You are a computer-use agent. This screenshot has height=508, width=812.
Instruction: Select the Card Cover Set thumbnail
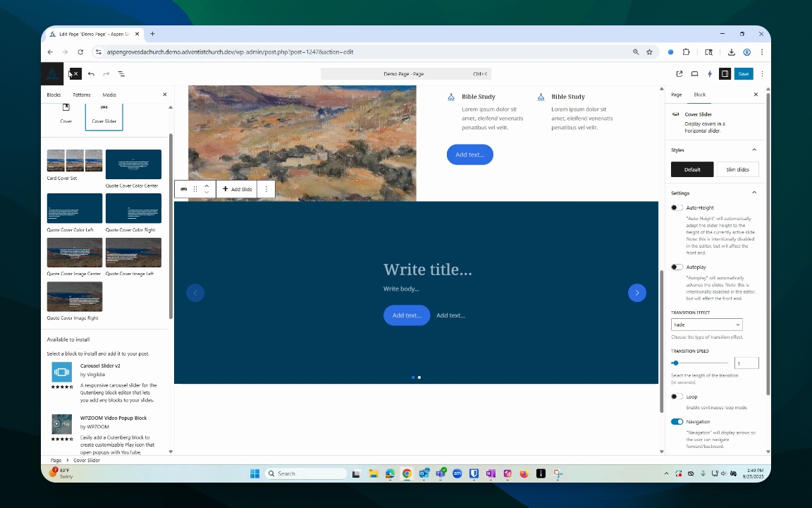tap(75, 161)
